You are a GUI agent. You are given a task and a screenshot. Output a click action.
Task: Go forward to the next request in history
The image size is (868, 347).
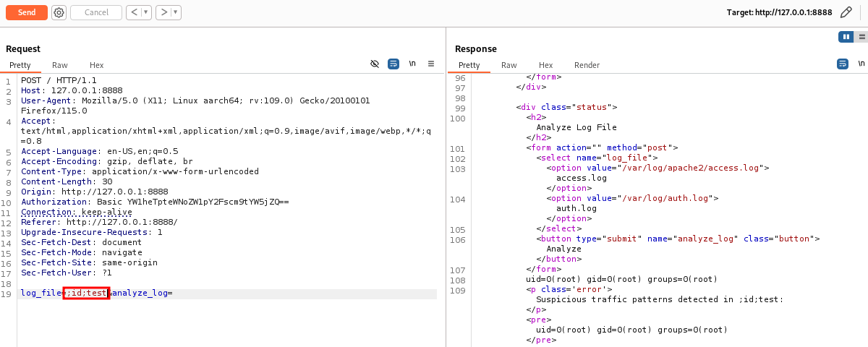click(x=163, y=12)
